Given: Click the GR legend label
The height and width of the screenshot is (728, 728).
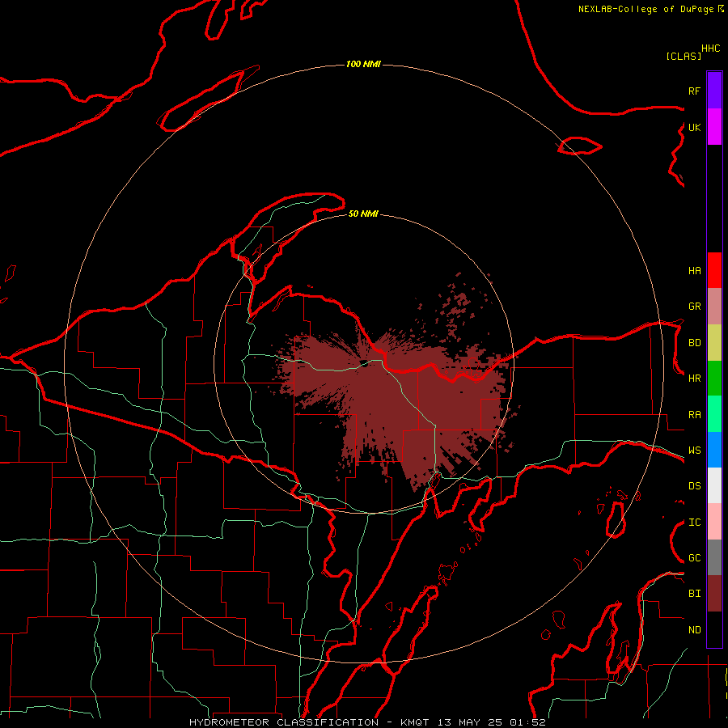Looking at the screenshot, I should pyautogui.click(x=694, y=307).
